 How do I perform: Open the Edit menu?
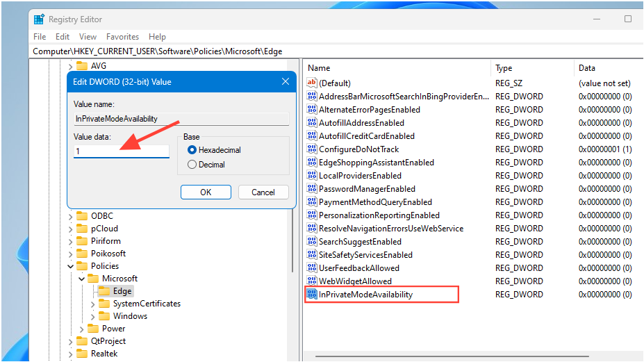coord(63,37)
